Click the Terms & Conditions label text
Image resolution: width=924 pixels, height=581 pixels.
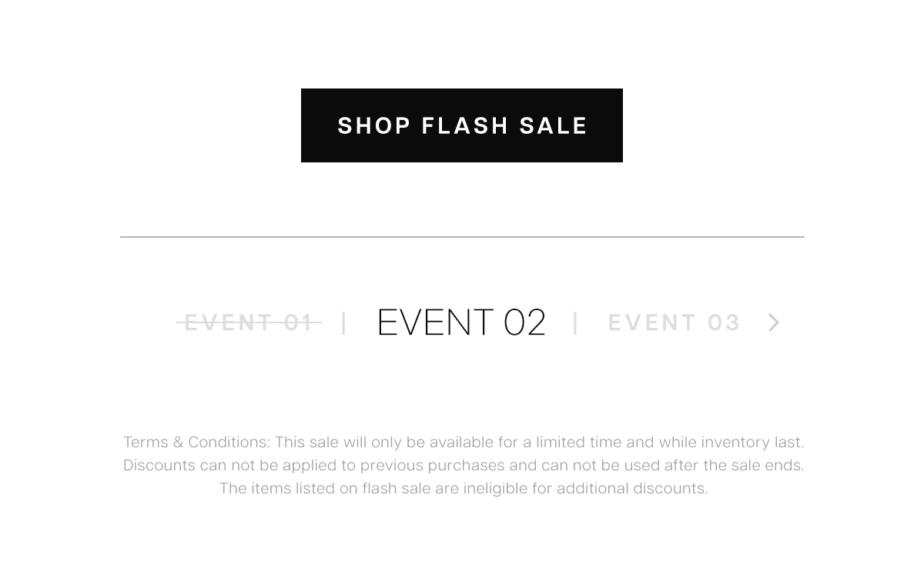click(196, 442)
